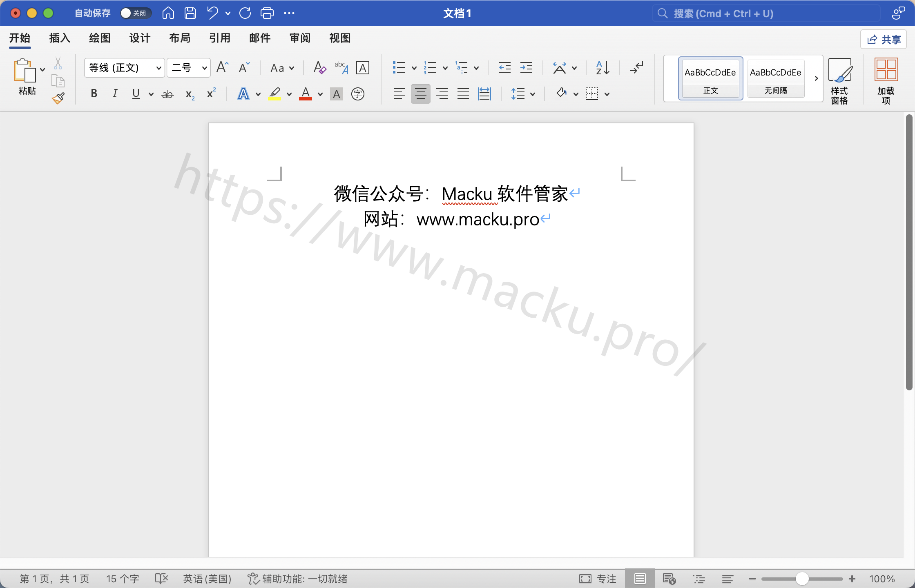Toggle underline formatting
This screenshot has width=915, height=588.
pos(136,94)
